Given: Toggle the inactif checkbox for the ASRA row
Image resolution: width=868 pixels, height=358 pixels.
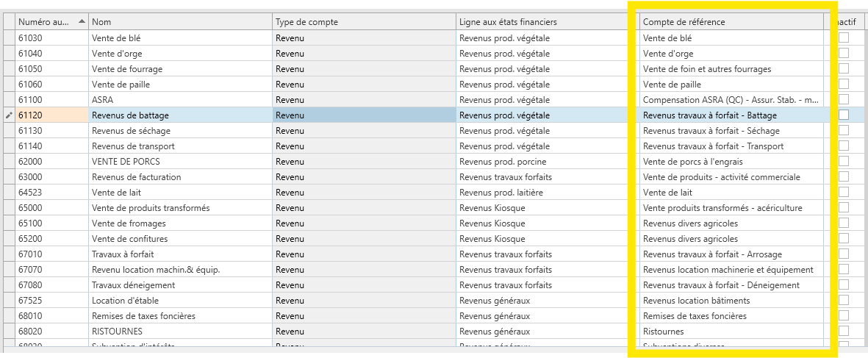Looking at the screenshot, I should [x=844, y=99].
